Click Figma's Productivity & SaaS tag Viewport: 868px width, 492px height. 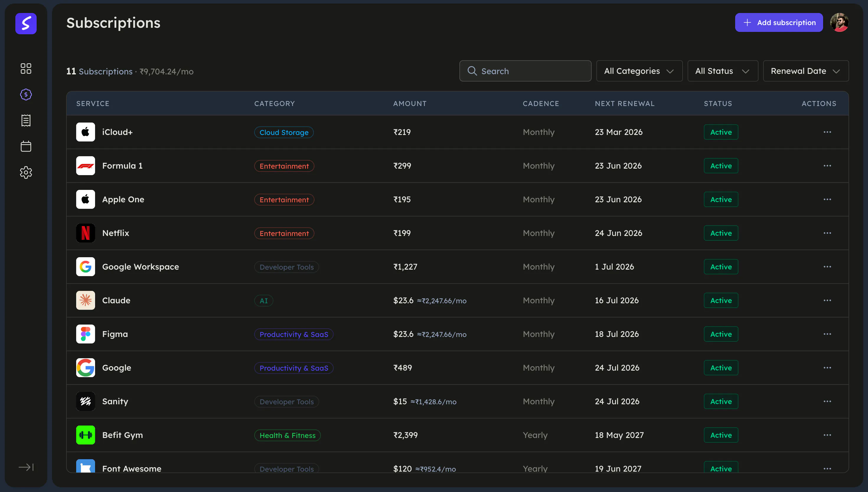pos(294,335)
